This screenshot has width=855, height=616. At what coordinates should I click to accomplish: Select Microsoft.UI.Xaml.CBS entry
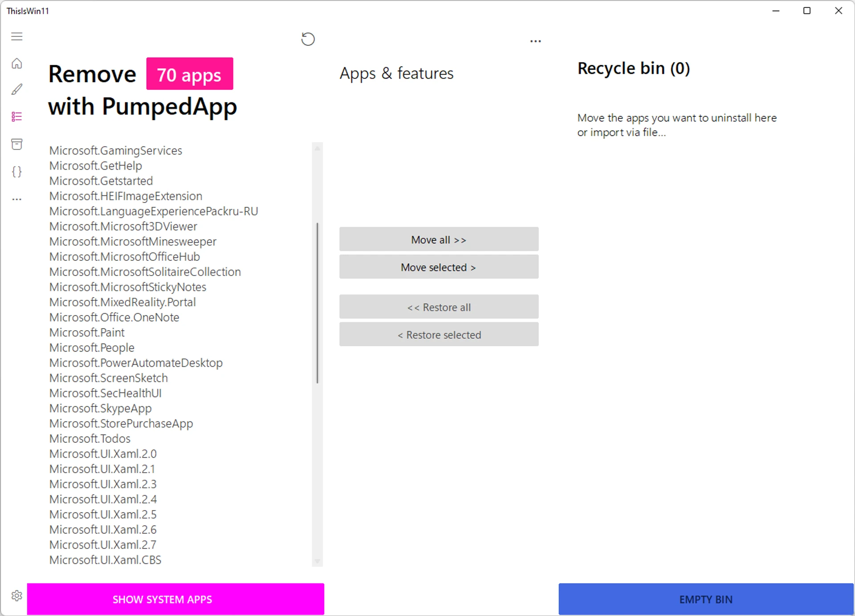pyautogui.click(x=106, y=559)
